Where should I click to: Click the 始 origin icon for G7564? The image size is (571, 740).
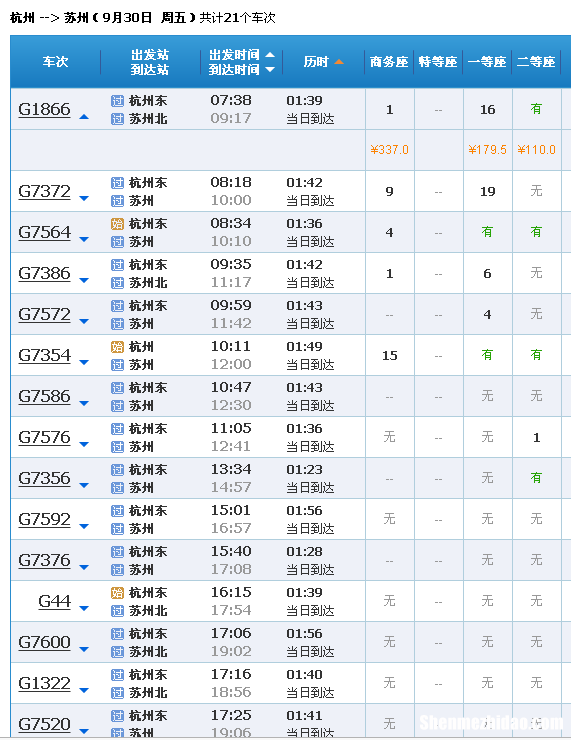click(117, 224)
